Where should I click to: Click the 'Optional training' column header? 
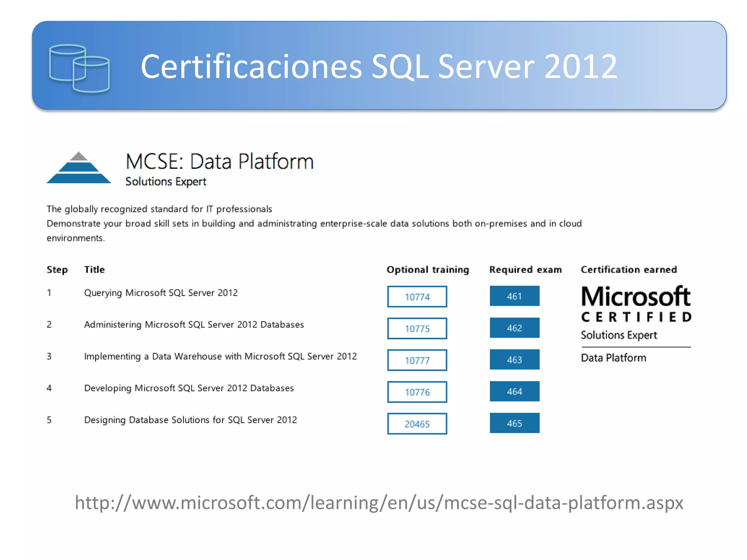428,269
